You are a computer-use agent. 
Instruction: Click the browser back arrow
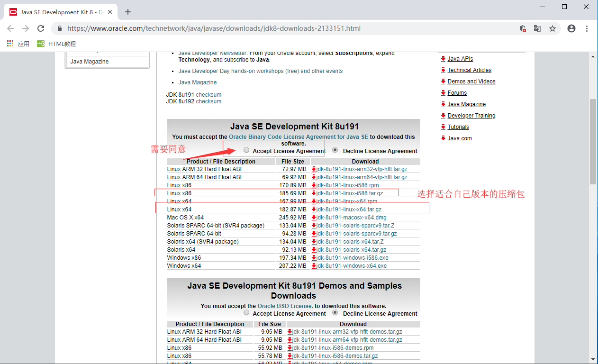coord(10,28)
